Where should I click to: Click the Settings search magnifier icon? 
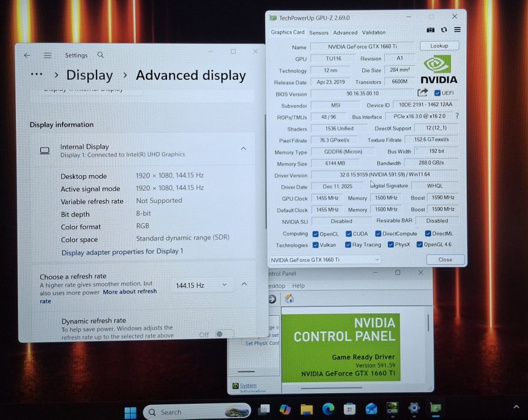tap(100, 55)
